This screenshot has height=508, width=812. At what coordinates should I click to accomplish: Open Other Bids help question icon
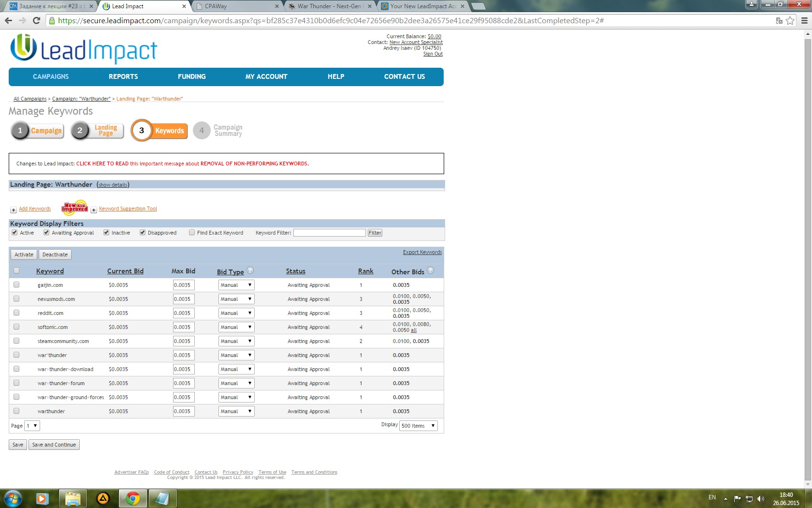[x=431, y=270]
